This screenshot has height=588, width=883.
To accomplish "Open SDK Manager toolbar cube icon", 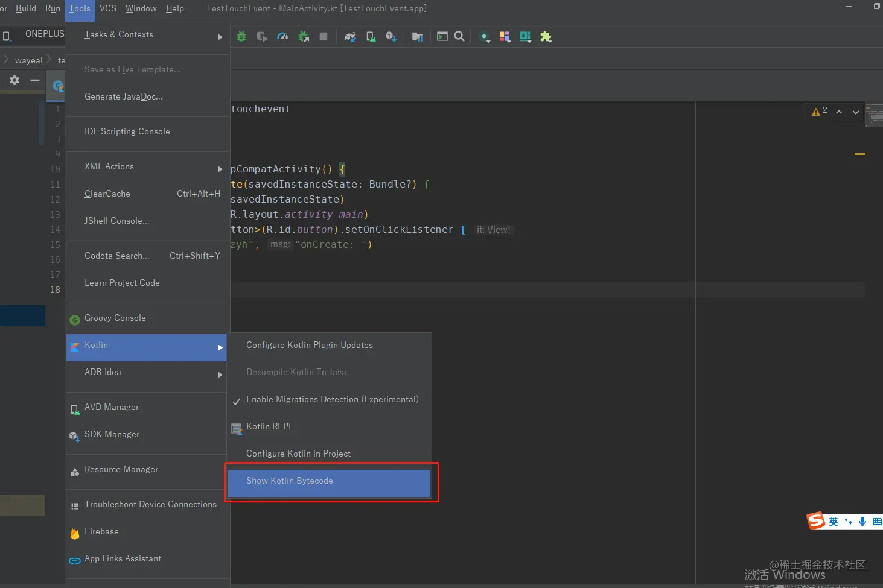I will tap(390, 37).
